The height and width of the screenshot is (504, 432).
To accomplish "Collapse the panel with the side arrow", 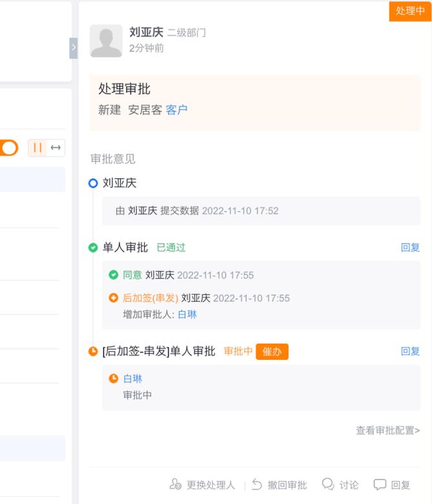I will 73,48.
